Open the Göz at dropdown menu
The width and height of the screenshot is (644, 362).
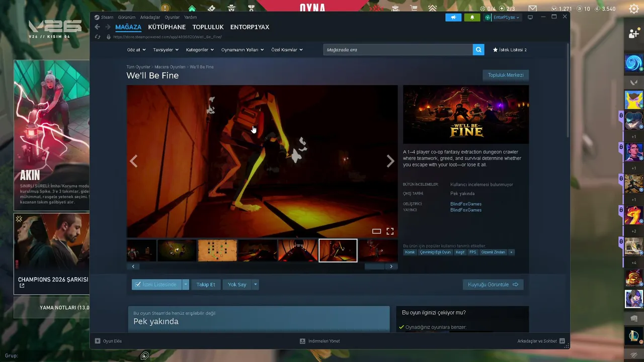pyautogui.click(x=136, y=50)
